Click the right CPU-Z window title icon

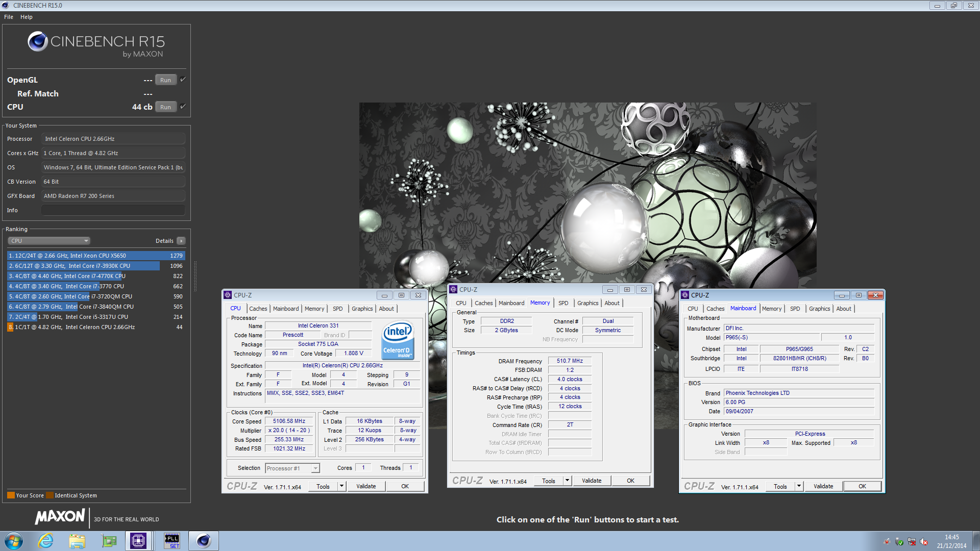(x=685, y=295)
